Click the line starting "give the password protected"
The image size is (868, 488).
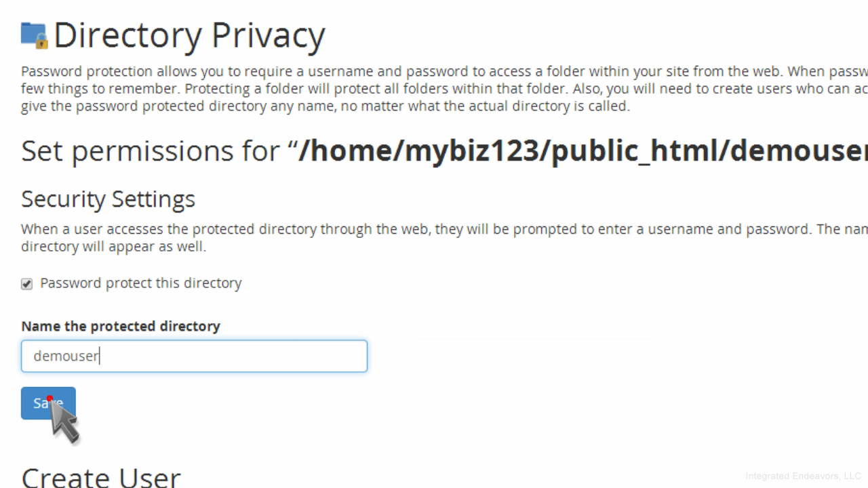325,106
